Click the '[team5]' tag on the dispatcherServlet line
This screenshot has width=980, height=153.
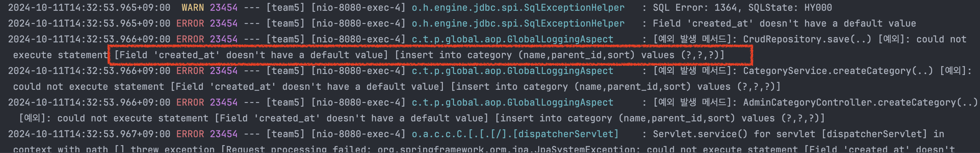(285, 134)
